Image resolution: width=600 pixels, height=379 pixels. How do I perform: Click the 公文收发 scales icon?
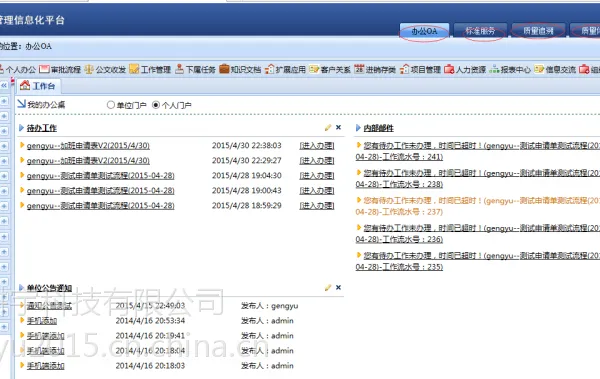pyautogui.click(x=89, y=69)
